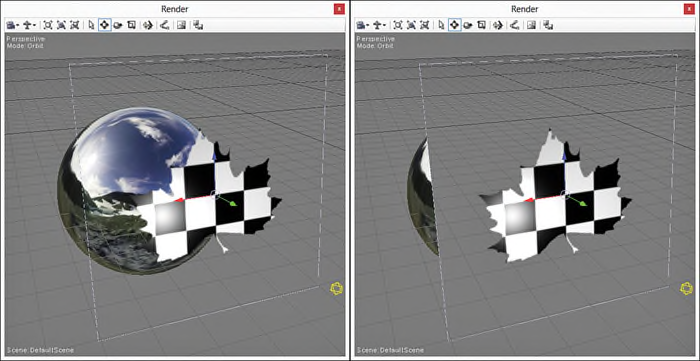Click second frame-view icon in right Render toolbar
The image size is (700, 361).
point(411,25)
